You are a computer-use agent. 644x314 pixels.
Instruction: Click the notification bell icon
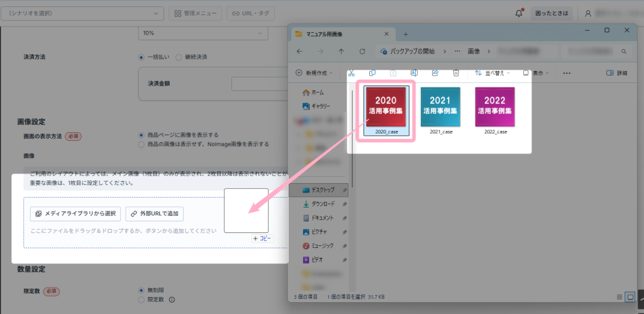(519, 13)
